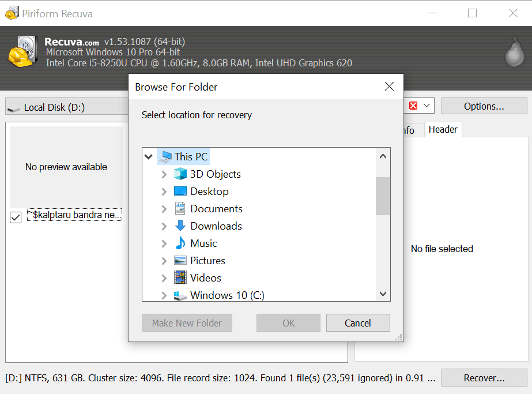Click the Desktop folder icon
The width and height of the screenshot is (532, 394).
pyautogui.click(x=180, y=191)
